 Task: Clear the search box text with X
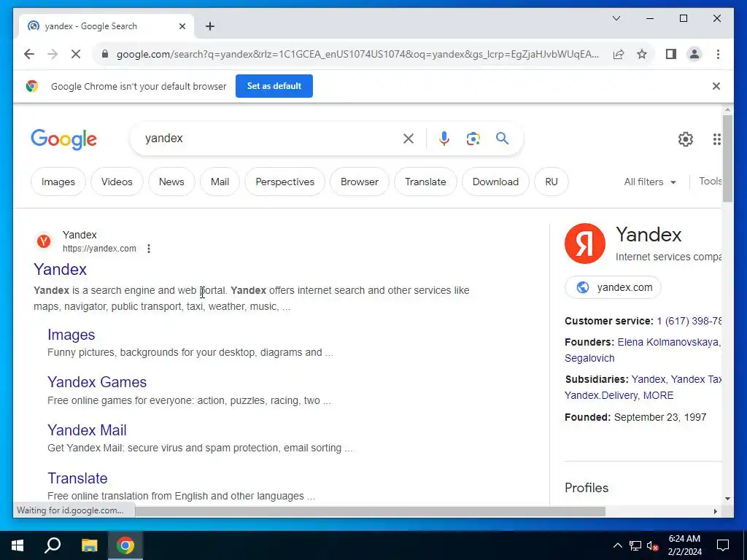(x=409, y=139)
